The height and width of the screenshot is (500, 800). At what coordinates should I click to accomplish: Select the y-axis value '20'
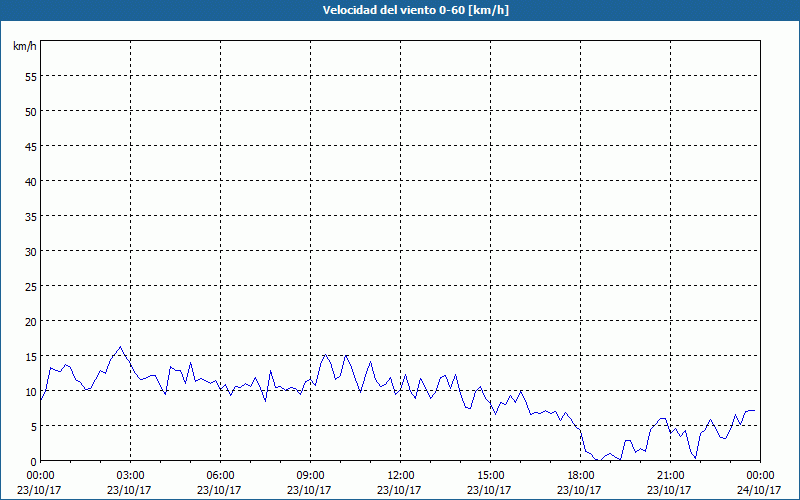pyautogui.click(x=31, y=321)
